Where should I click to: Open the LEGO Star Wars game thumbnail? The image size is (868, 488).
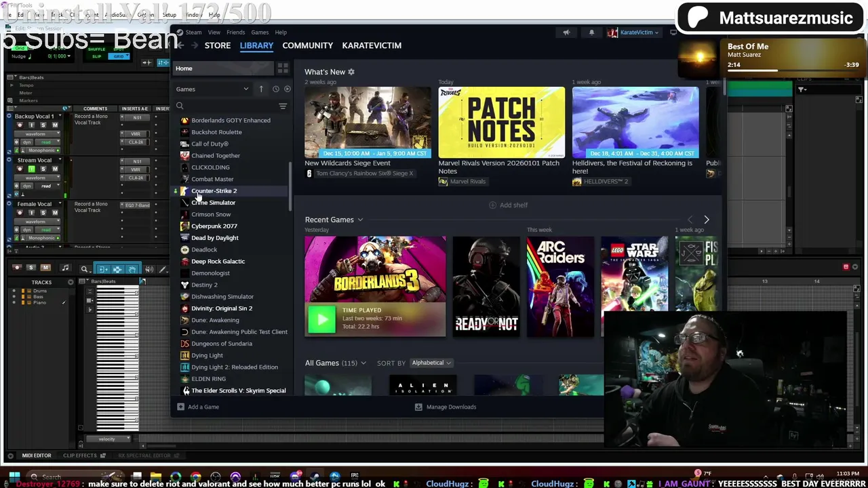click(x=634, y=286)
